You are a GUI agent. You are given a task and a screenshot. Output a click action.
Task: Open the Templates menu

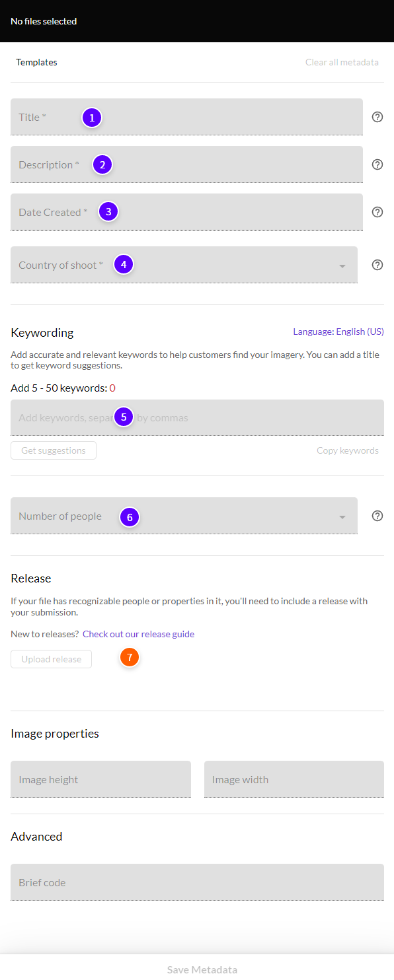(x=36, y=62)
